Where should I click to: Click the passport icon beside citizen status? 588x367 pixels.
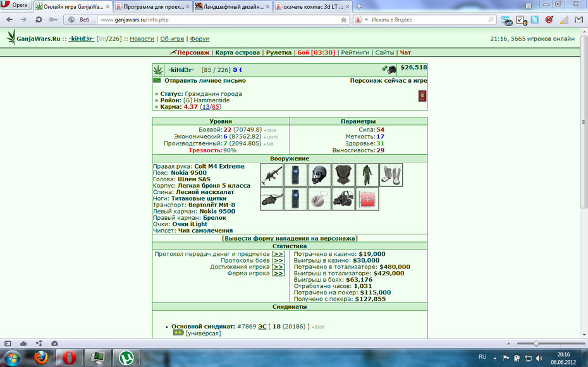coord(422,96)
